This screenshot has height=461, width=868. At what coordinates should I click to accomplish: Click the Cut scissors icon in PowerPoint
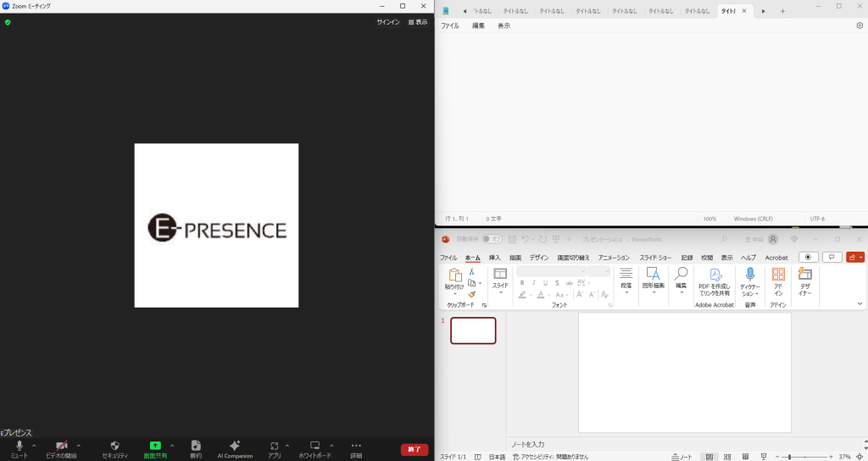click(471, 272)
